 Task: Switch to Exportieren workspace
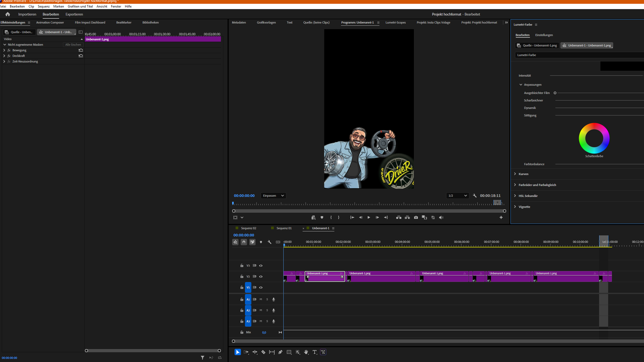[74, 14]
